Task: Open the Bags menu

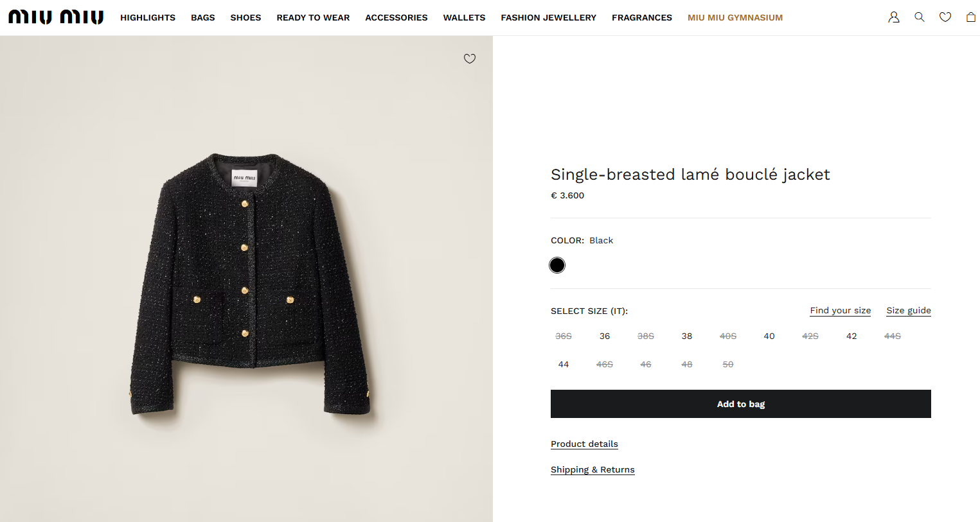Action: [203, 17]
